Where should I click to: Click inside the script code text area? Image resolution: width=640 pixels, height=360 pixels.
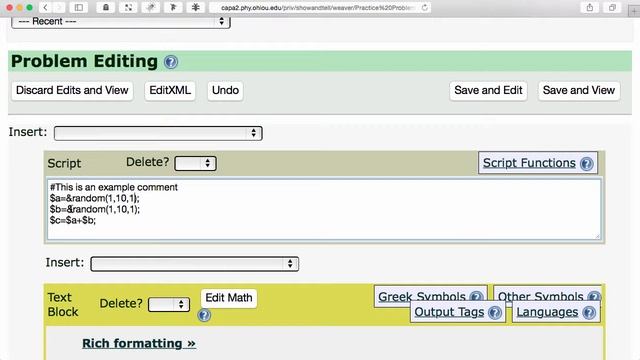pyautogui.click(x=324, y=209)
